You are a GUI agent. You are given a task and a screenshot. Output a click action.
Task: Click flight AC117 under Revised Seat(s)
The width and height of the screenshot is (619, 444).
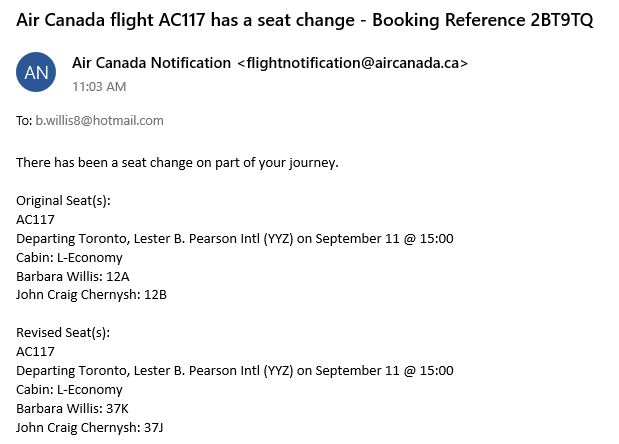(x=35, y=351)
